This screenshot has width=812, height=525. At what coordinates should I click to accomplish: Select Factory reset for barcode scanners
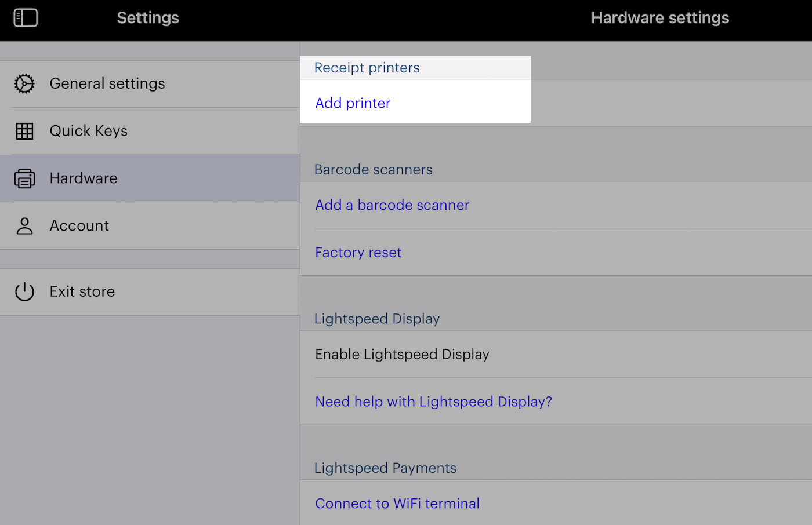[x=358, y=253]
